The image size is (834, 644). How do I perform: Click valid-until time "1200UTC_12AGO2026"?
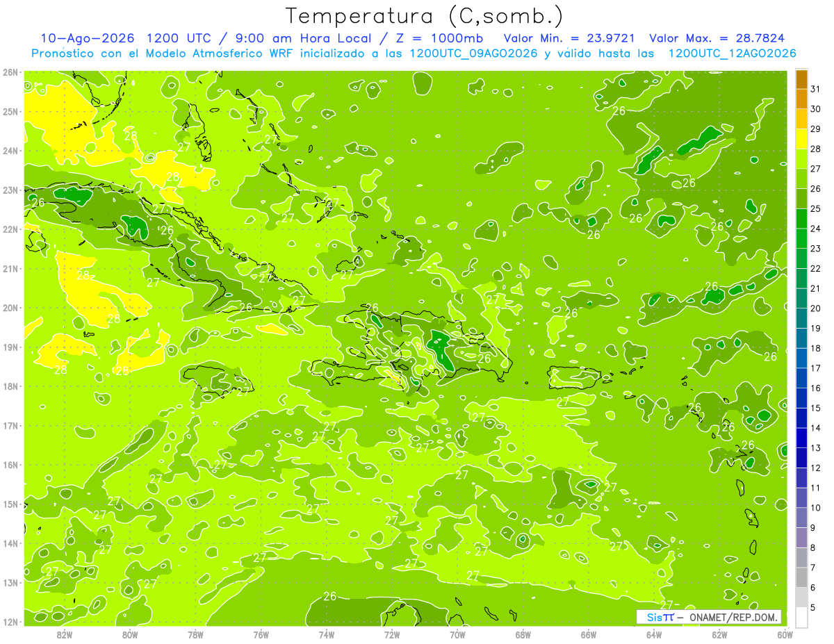[732, 53]
